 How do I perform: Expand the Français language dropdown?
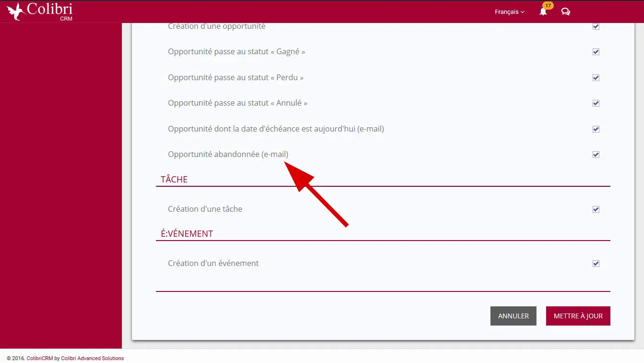pos(510,12)
